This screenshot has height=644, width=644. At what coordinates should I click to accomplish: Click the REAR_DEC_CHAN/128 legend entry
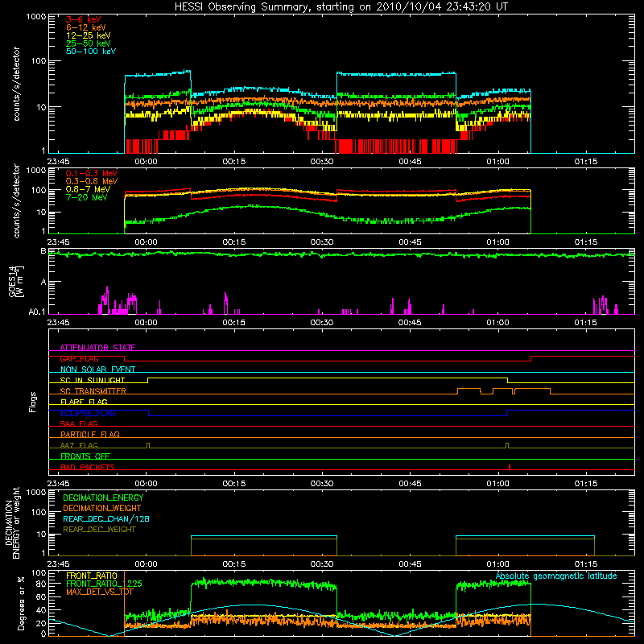[x=106, y=518]
